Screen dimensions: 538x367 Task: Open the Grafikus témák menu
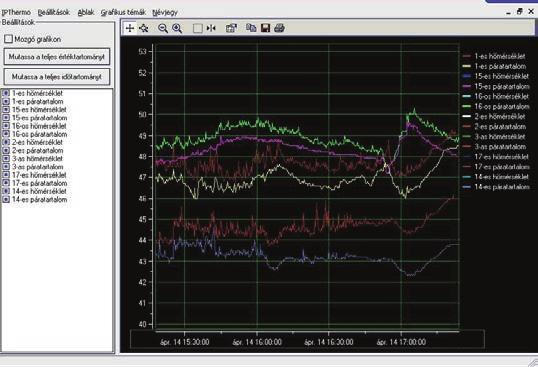[x=123, y=12]
